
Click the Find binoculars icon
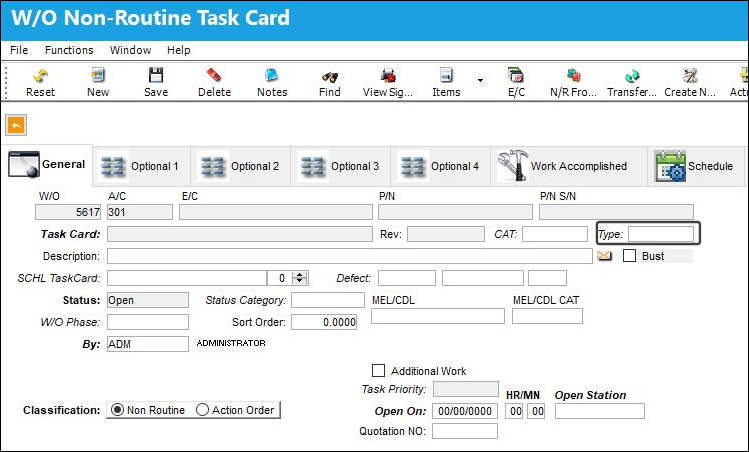pos(330,76)
